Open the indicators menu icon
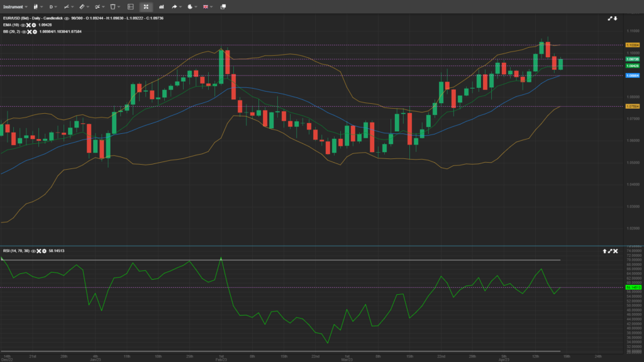The width and height of the screenshot is (644, 362). tap(97, 6)
